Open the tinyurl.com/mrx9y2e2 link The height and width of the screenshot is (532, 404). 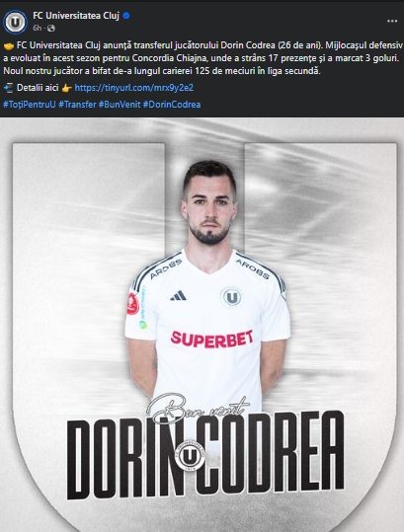pos(133,88)
